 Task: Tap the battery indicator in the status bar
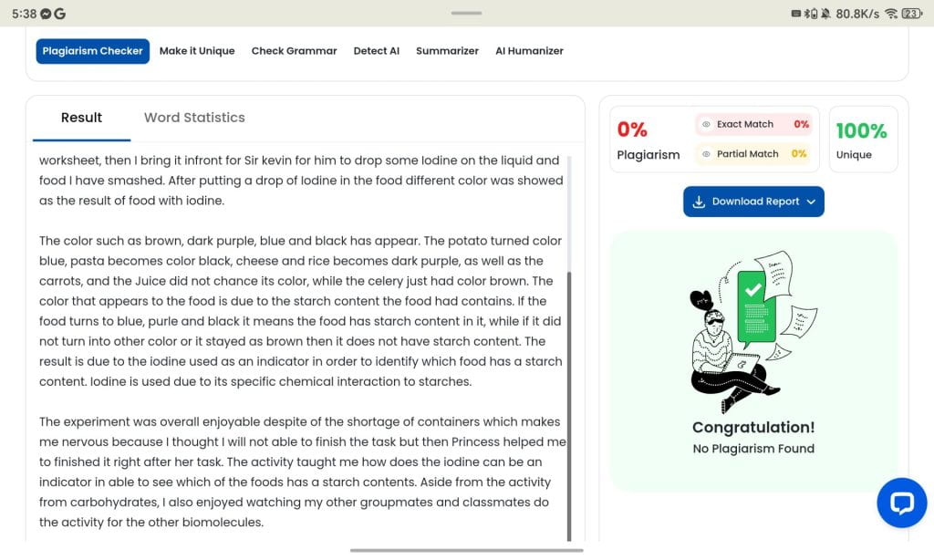912,14
